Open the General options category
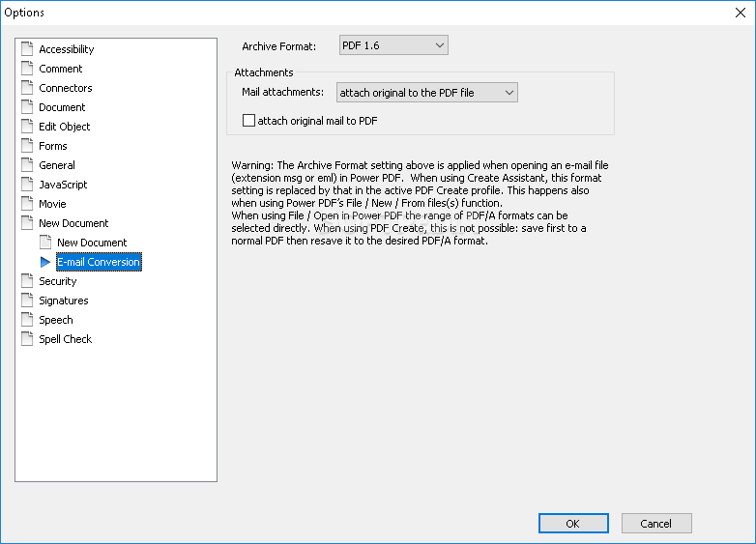 click(x=57, y=165)
